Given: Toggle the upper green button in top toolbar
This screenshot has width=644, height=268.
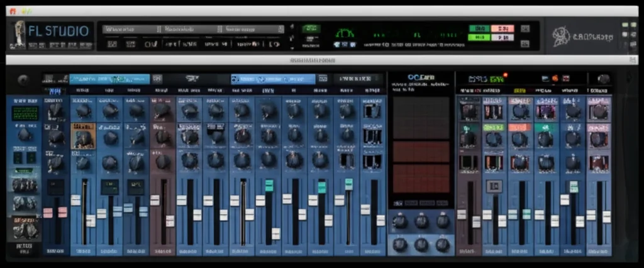Looking at the screenshot, I should [479, 28].
